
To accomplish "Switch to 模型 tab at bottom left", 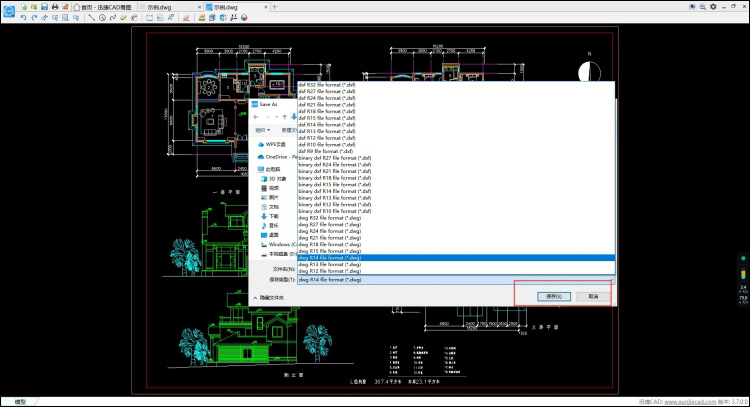I will pos(20,402).
